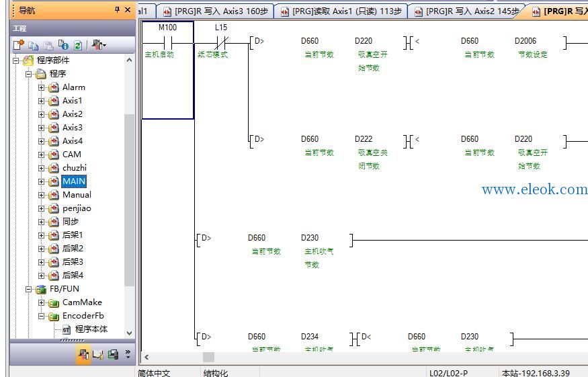Image resolution: width=588 pixels, height=377 pixels.
Task: Collapse the 程序 folder node
Action: (x=28, y=74)
